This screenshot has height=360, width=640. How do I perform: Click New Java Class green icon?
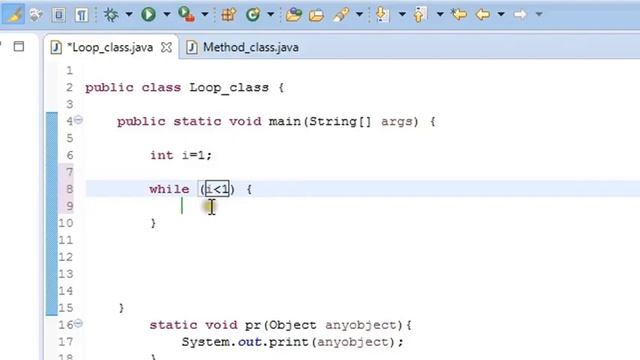pyautogui.click(x=253, y=15)
